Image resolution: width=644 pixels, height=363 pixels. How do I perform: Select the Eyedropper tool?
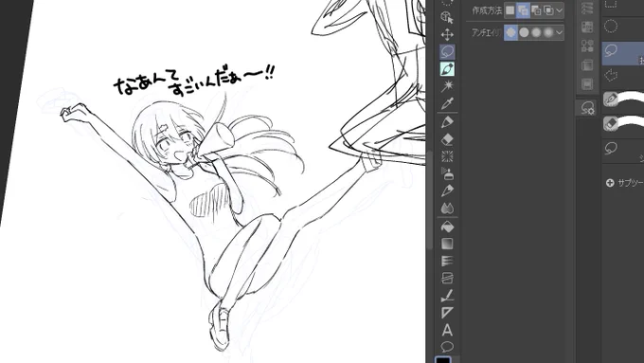(x=447, y=103)
